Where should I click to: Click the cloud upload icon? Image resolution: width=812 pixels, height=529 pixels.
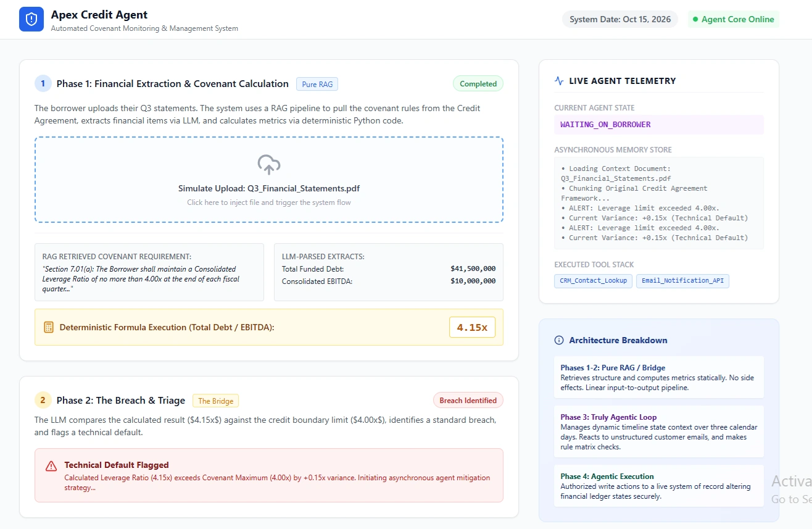point(269,164)
